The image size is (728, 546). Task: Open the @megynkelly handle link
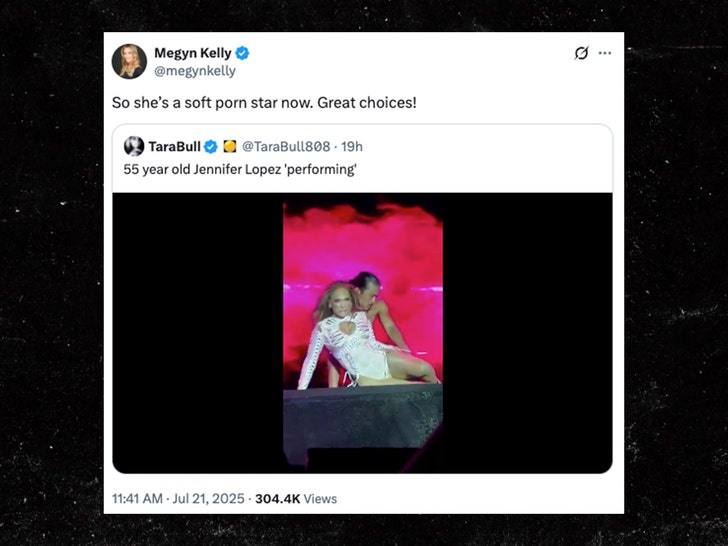pos(195,71)
